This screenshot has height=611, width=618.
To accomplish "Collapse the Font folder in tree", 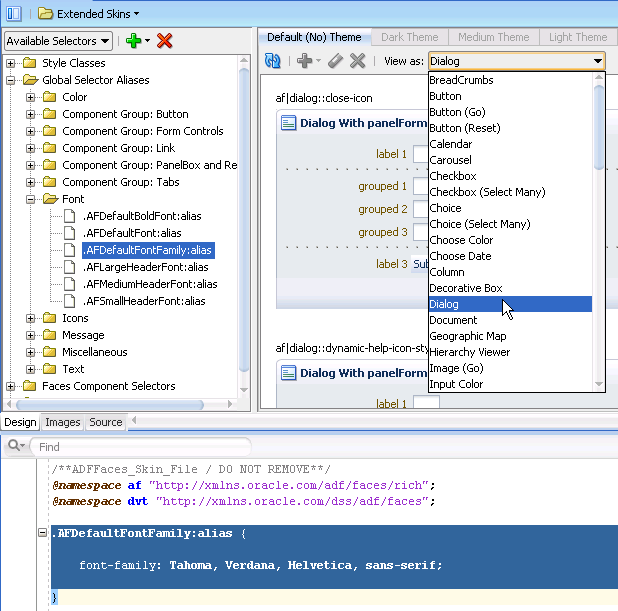I will tap(31, 199).
